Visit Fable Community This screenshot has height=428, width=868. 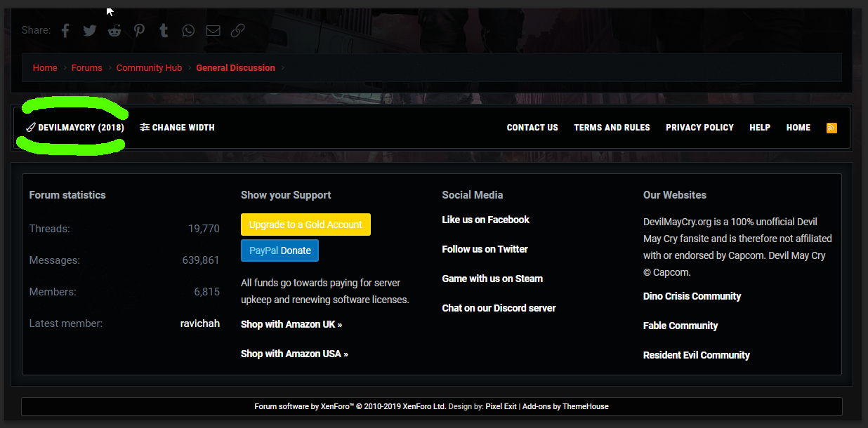[x=680, y=326]
